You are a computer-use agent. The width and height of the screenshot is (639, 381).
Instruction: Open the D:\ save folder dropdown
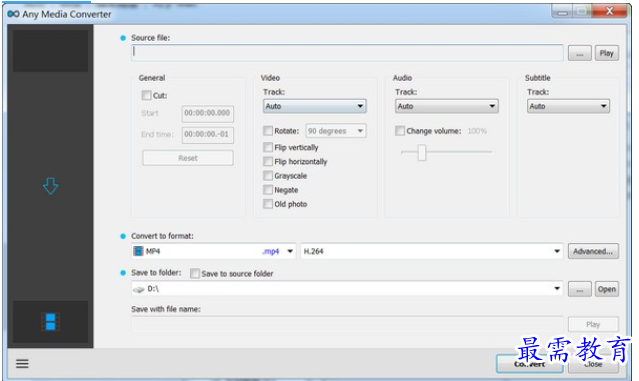point(347,289)
